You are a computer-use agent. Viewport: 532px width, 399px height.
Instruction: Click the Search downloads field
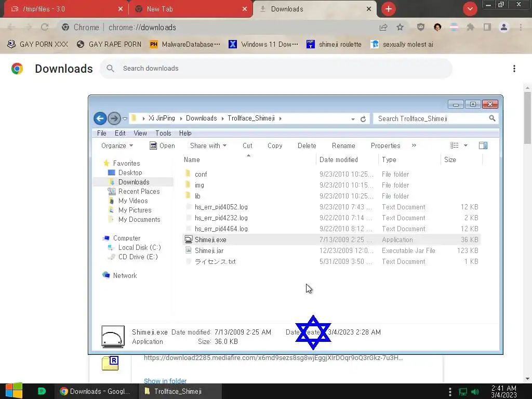276,69
